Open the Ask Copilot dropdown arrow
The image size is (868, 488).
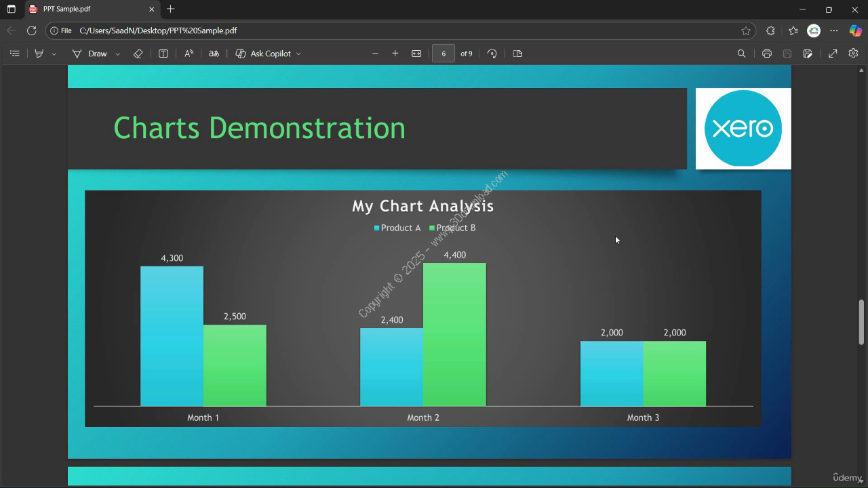point(298,54)
